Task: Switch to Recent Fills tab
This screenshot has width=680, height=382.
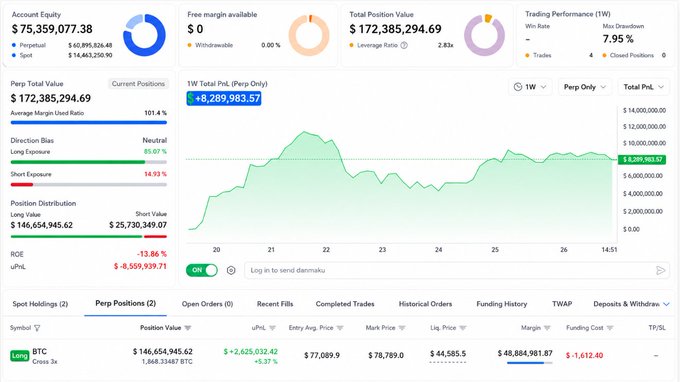Action: tap(275, 304)
